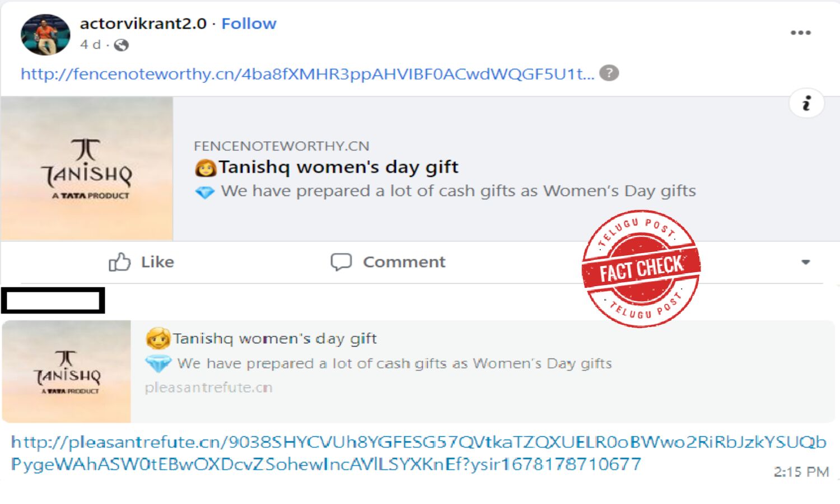Image resolution: width=840 pixels, height=504 pixels.
Task: Click the public globe audience icon
Action: coord(121,45)
